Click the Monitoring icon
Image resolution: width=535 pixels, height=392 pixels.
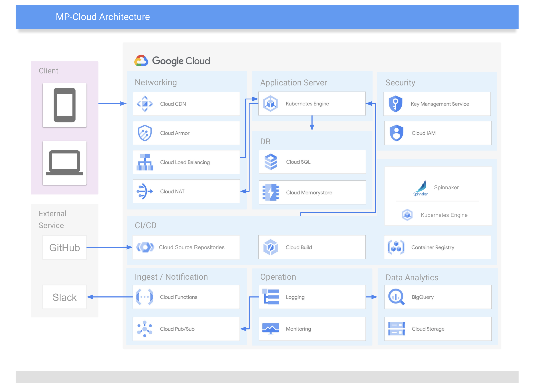click(270, 329)
